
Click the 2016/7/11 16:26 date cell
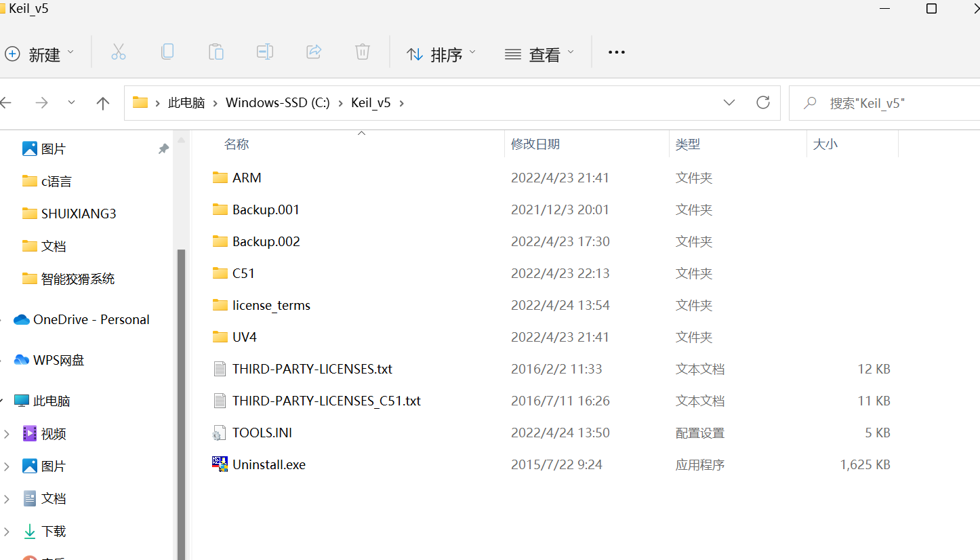[x=560, y=401]
